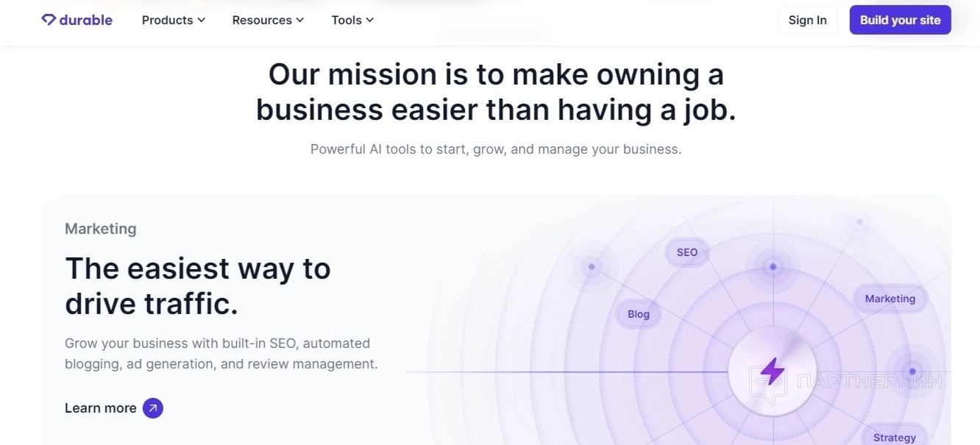The width and height of the screenshot is (980, 445).
Task: Click the glowing dot left of SEO bubble
Action: tap(592, 267)
